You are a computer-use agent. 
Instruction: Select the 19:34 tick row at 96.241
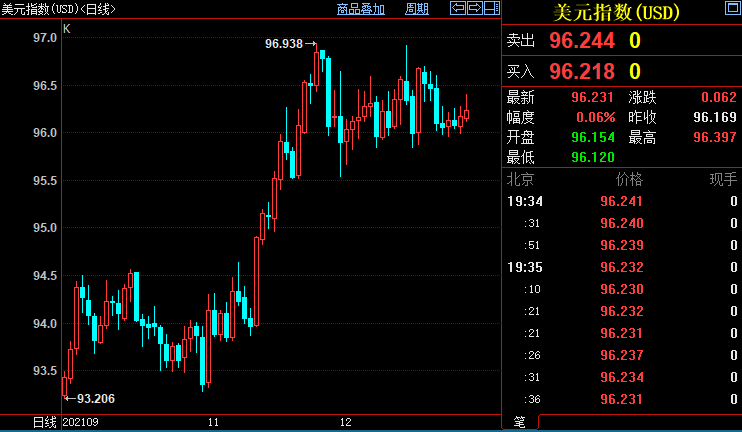tap(620, 201)
